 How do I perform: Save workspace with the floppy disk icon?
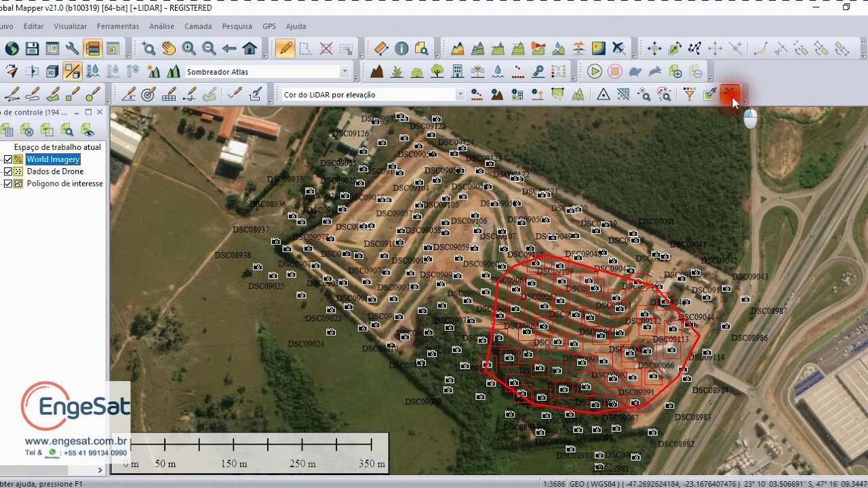point(32,49)
